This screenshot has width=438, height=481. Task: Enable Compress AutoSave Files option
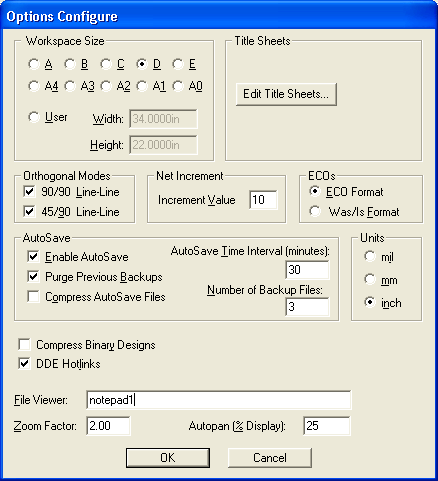[33, 296]
